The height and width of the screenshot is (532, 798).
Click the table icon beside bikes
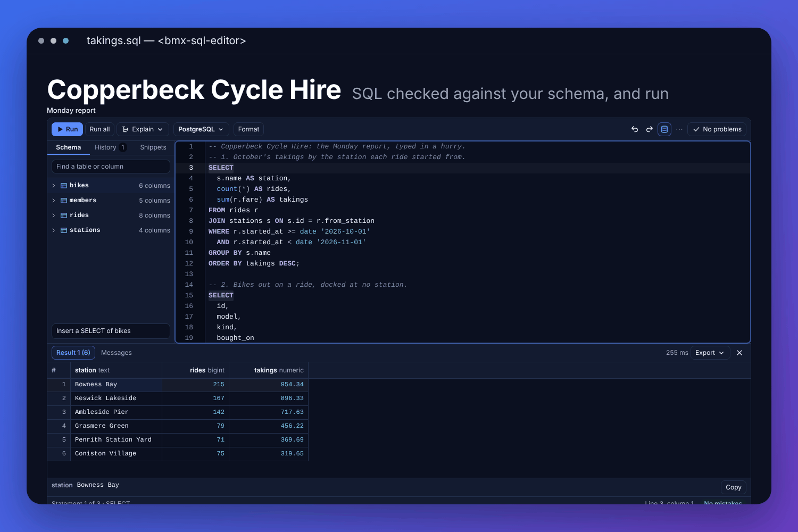(64, 186)
